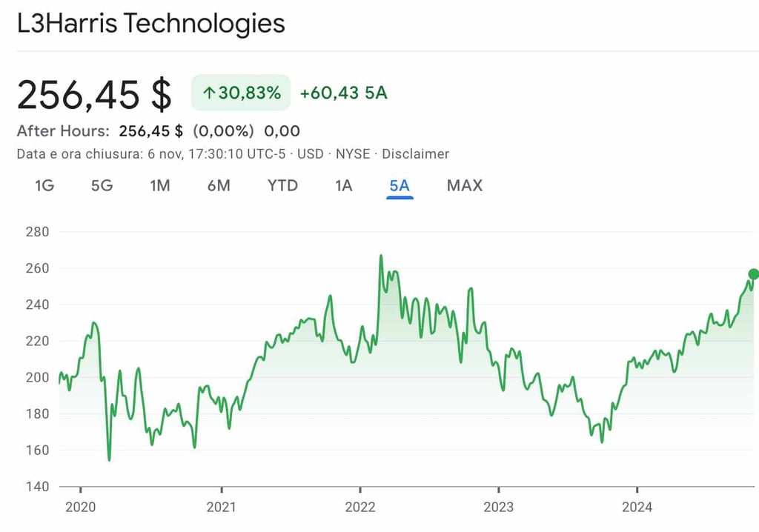Click the 280 label on the price axis

[x=37, y=232]
